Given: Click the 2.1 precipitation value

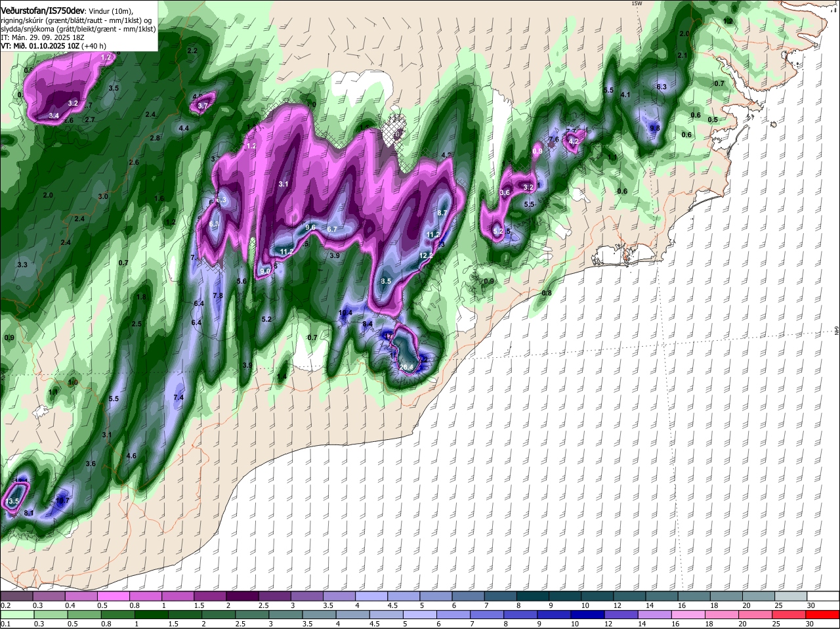Looking at the screenshot, I should (682, 55).
